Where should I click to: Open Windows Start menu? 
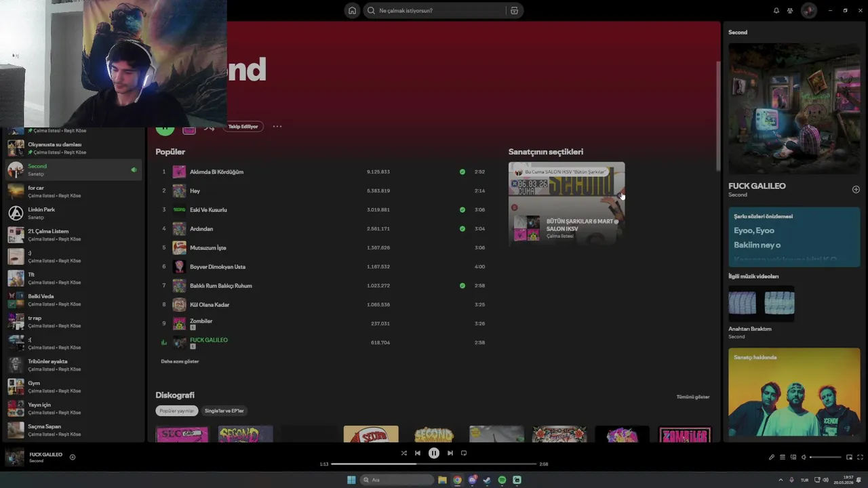point(351,480)
